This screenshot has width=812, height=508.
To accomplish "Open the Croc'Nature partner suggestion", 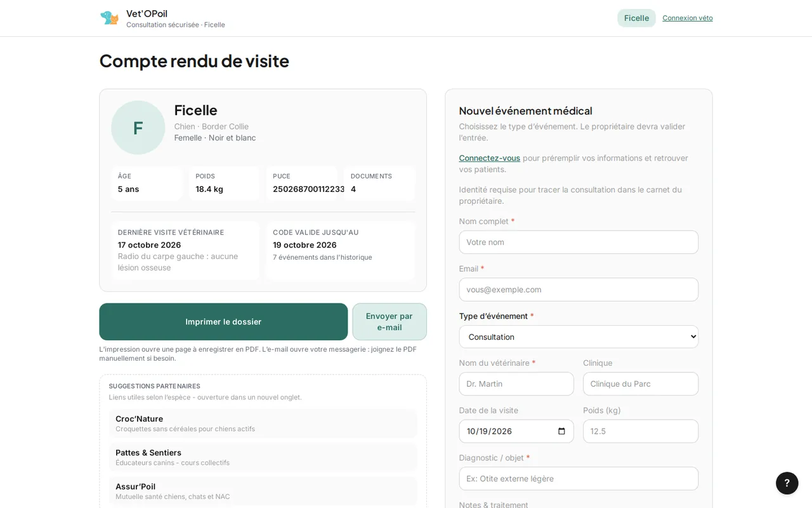I will coord(263,424).
